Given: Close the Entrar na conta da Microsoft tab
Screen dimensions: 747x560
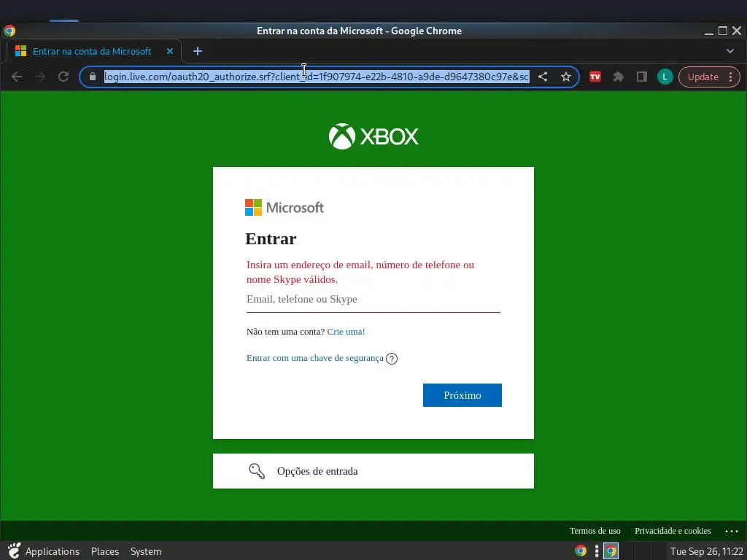Looking at the screenshot, I should [x=170, y=51].
